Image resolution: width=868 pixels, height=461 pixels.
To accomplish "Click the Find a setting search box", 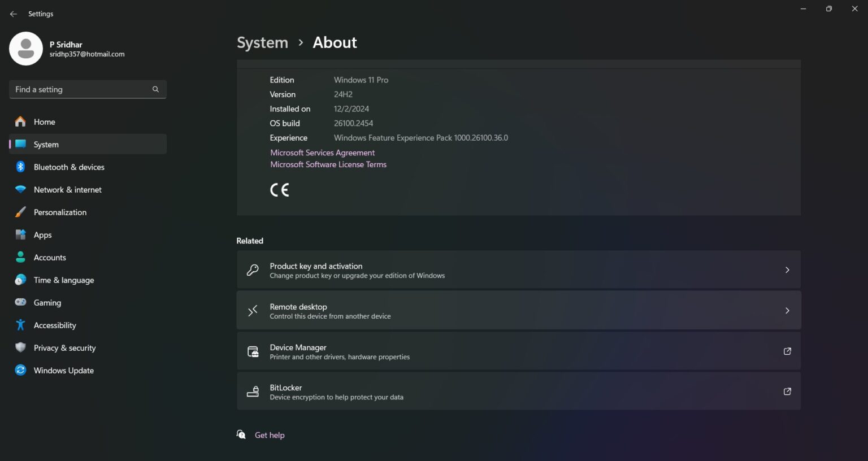I will point(79,89).
